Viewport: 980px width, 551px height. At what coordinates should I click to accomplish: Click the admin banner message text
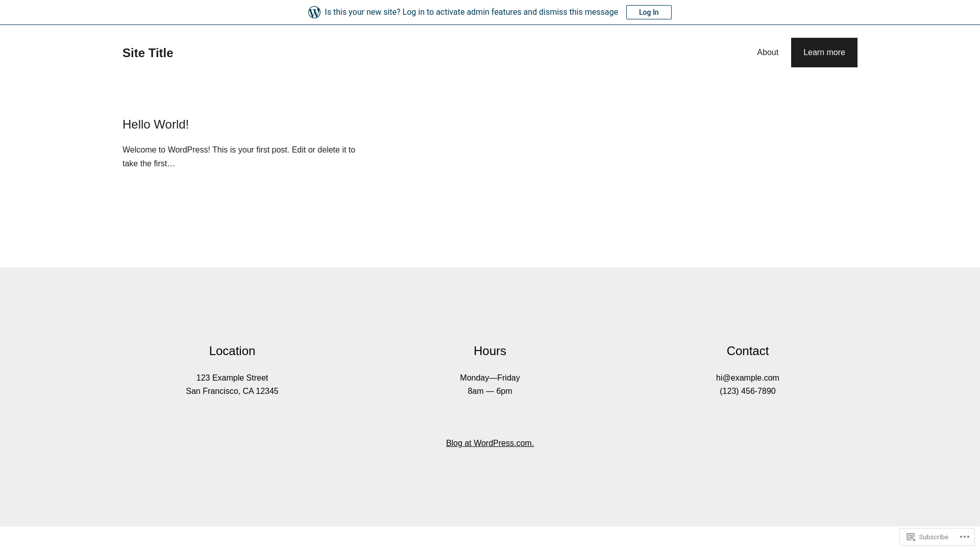471,12
